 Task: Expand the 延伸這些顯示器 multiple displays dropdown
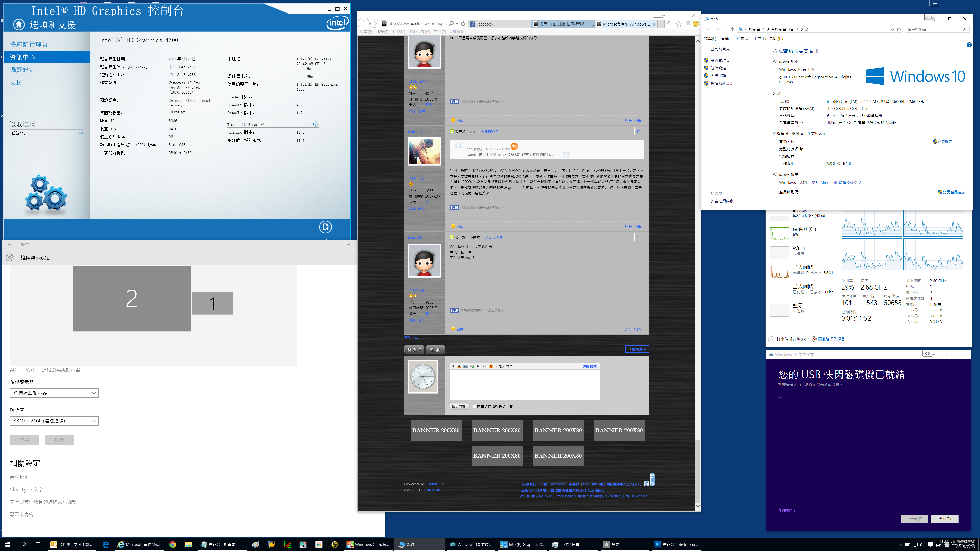point(54,393)
